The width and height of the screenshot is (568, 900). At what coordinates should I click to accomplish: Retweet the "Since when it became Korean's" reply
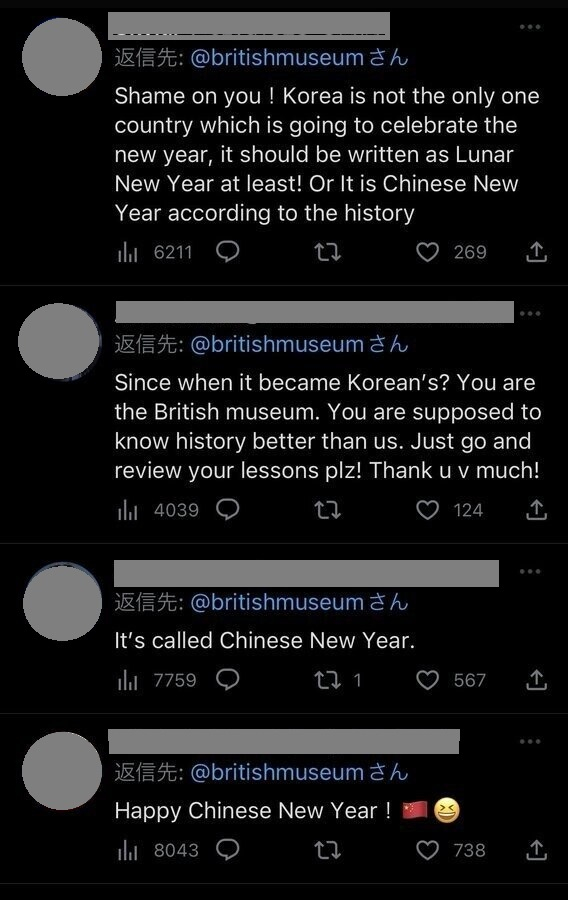coord(328,510)
